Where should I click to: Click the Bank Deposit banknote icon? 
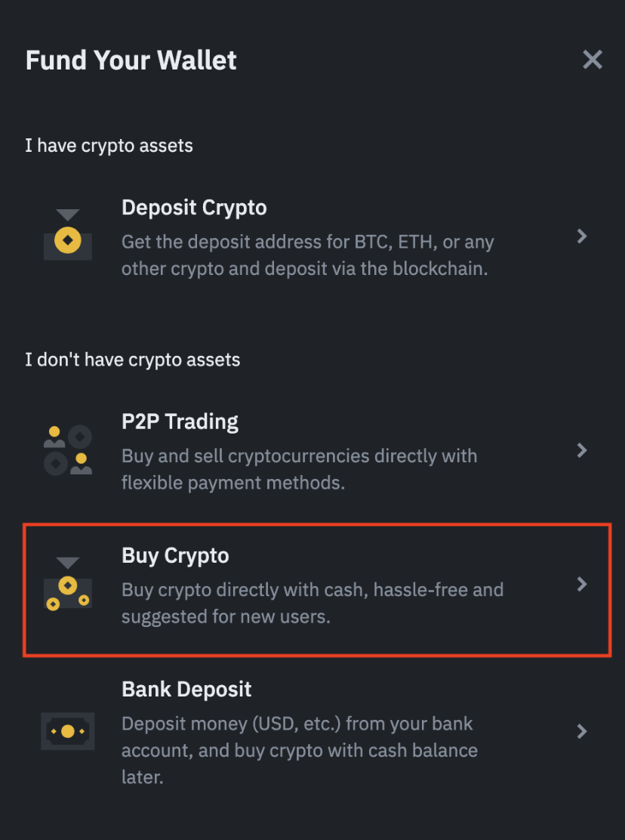pyautogui.click(x=68, y=731)
